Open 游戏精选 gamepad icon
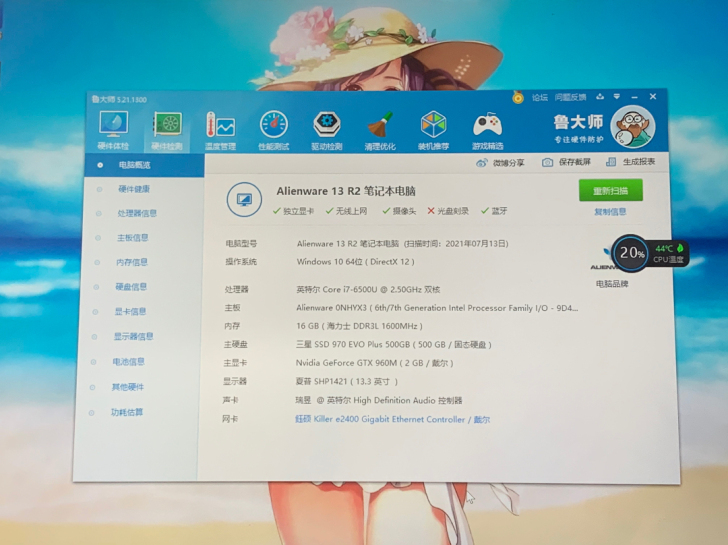Screen dimensions: 728x545 coord(488,131)
